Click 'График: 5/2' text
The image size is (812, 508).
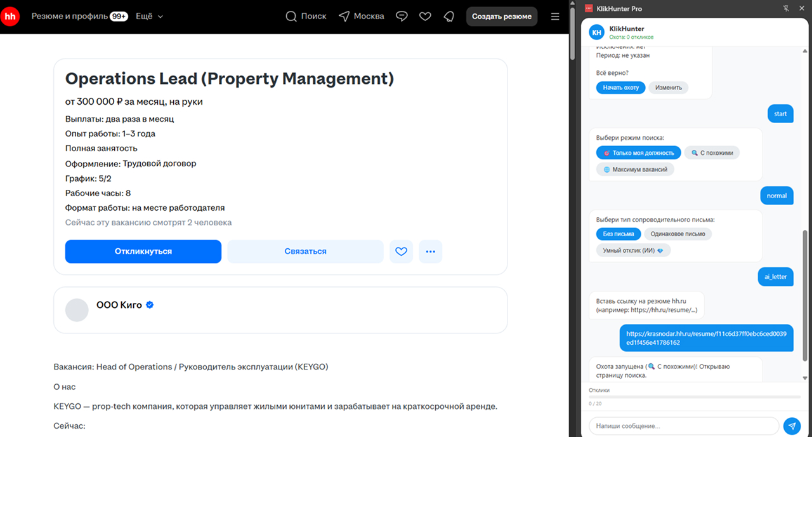pyautogui.click(x=88, y=178)
